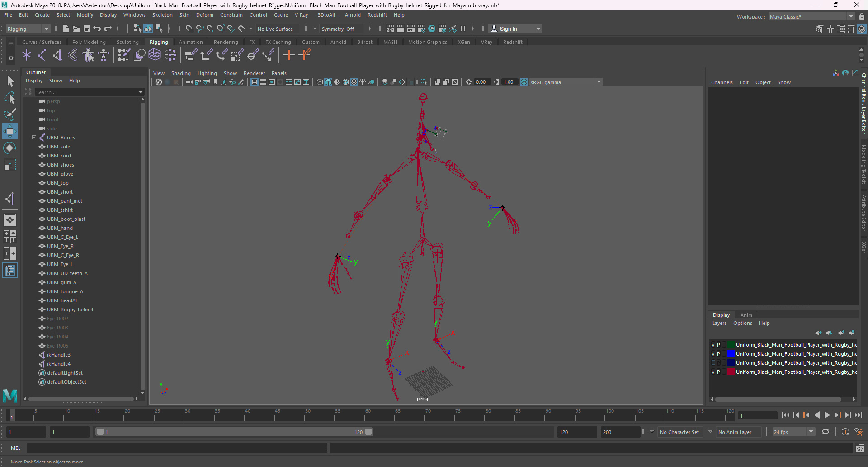Toggle textured display checker icon
The image size is (868, 467).
click(x=354, y=82)
